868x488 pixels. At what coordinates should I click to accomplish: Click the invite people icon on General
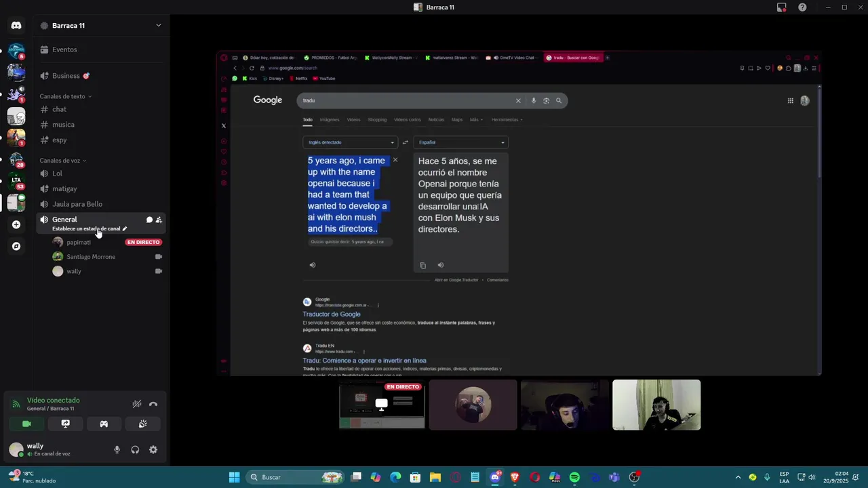[x=159, y=220]
